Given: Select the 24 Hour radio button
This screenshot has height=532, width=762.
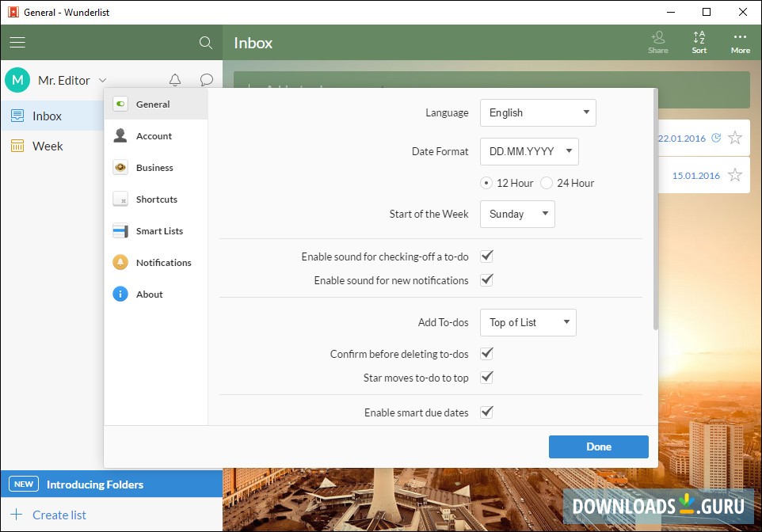Looking at the screenshot, I should [x=547, y=183].
